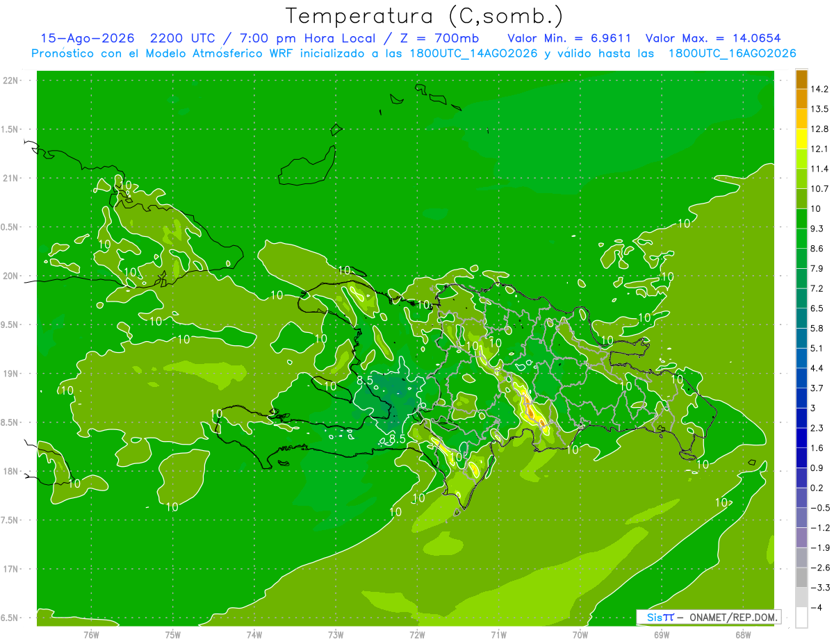
Task: Click the '2.3' colorbar label
Action: pyautogui.click(x=817, y=428)
